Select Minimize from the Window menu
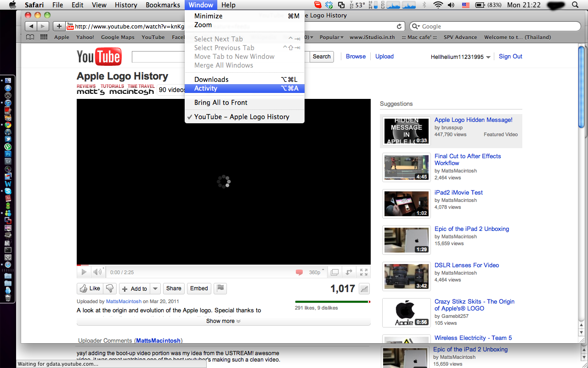Viewport: 588px width, 368px height. [244, 16]
